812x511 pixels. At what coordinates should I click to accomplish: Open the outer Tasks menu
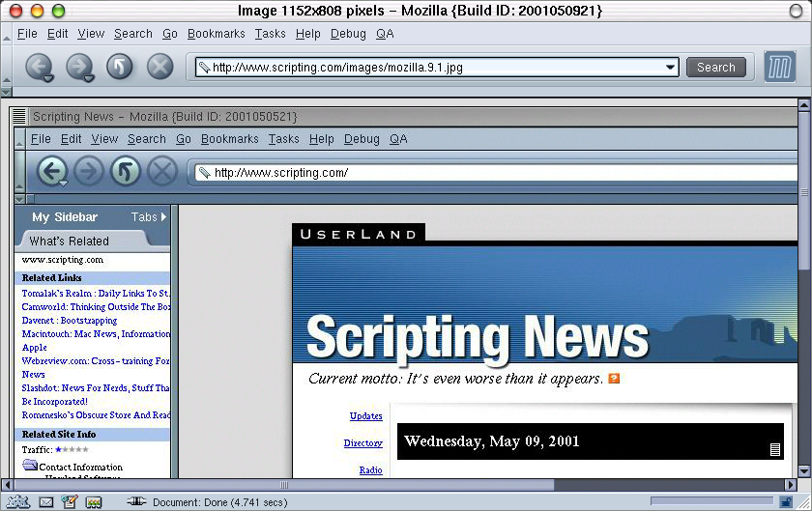270,34
